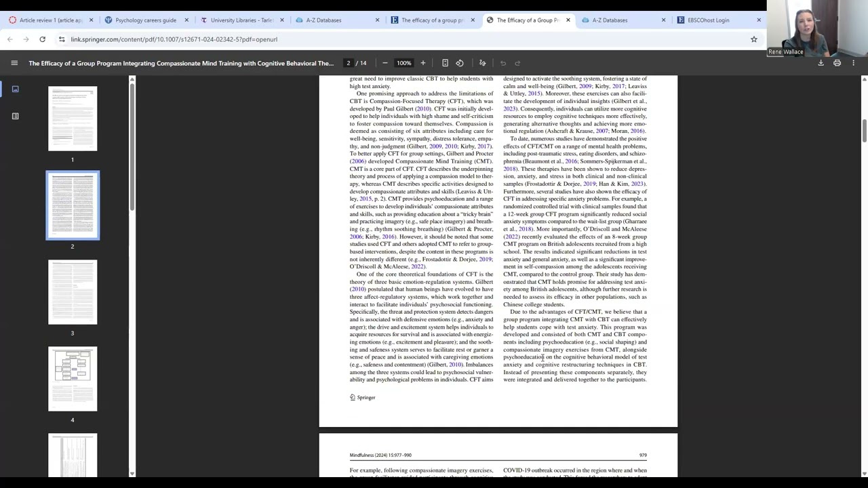Close the active Efficacy of a Group PDF tab
This screenshot has height=488, width=868.
coord(568,20)
